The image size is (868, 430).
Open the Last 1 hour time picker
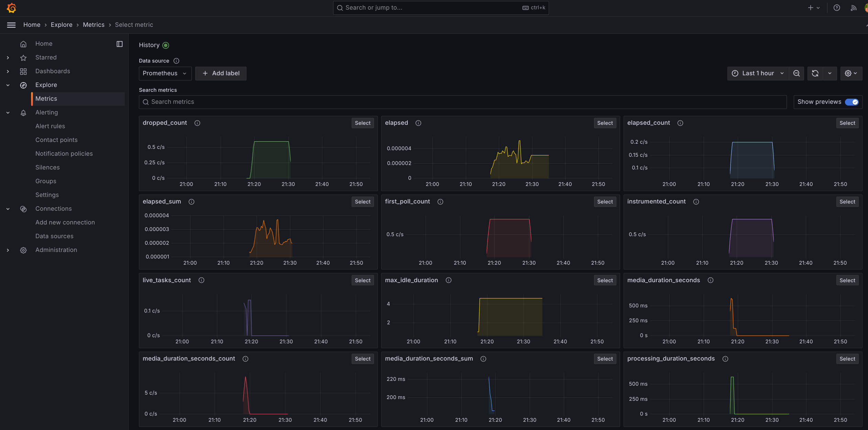pyautogui.click(x=758, y=73)
